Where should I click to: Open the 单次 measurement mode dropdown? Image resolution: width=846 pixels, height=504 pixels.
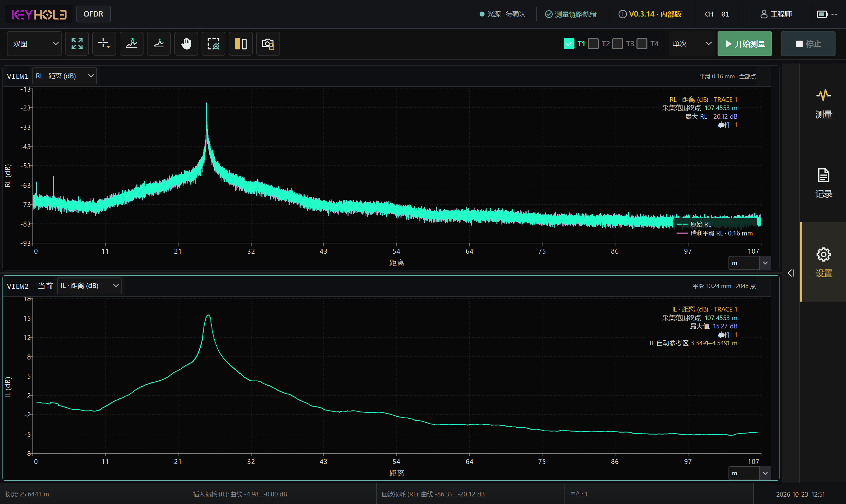[692, 43]
